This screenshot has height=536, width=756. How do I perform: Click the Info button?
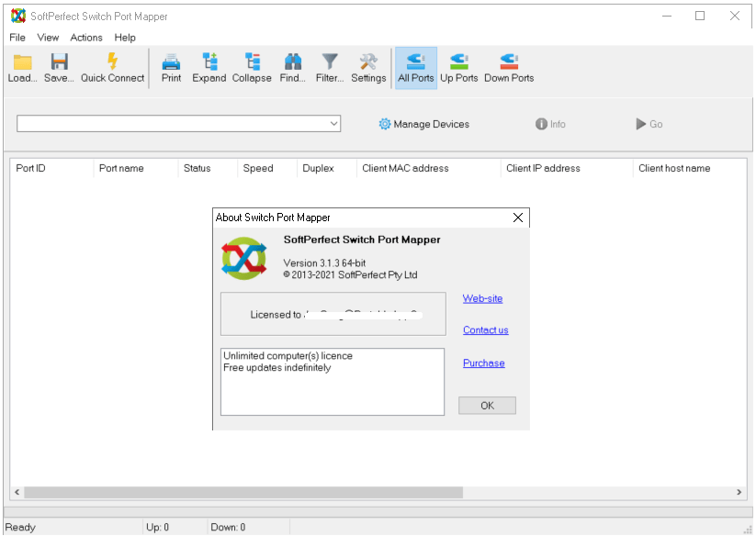[550, 124]
